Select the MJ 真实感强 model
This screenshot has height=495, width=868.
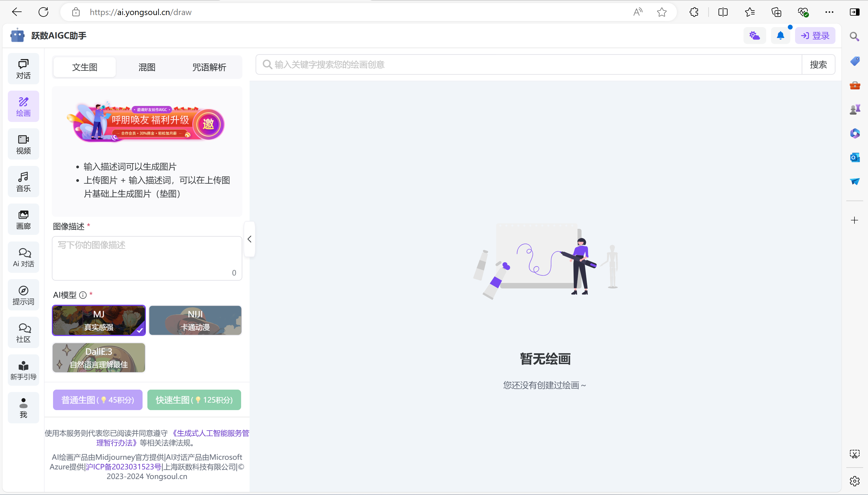99,320
